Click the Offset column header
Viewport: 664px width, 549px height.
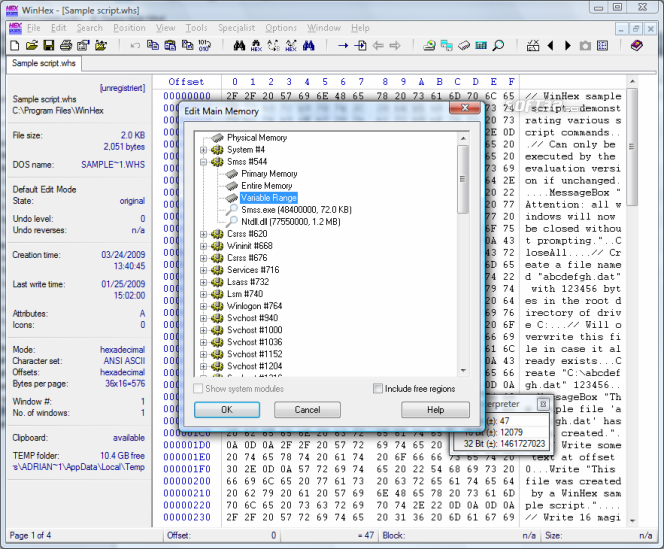pyautogui.click(x=186, y=82)
